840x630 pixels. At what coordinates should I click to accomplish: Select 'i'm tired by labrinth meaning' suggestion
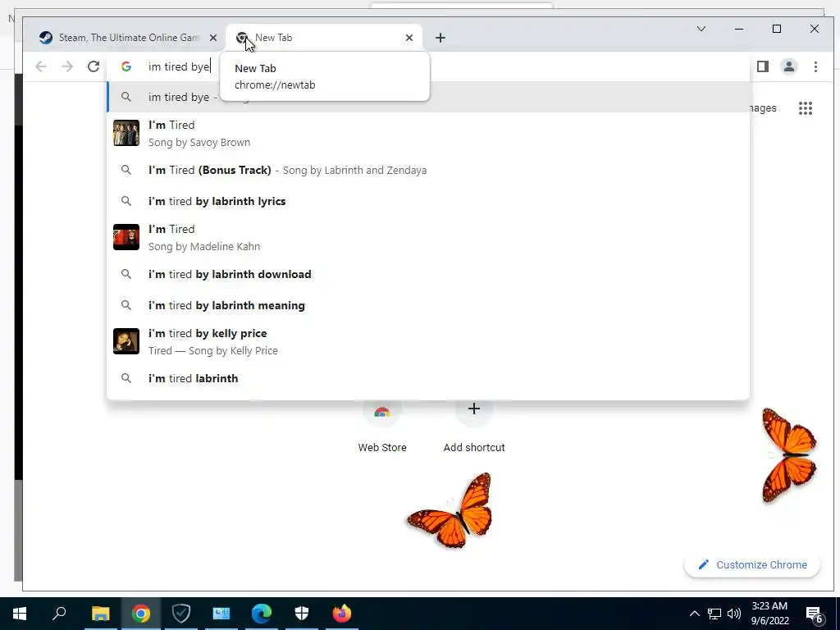[x=428, y=305]
